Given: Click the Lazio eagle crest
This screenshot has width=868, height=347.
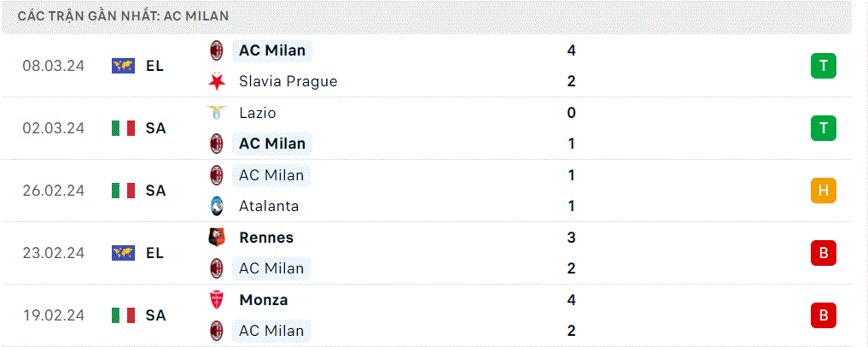Looking at the screenshot, I should (x=216, y=113).
